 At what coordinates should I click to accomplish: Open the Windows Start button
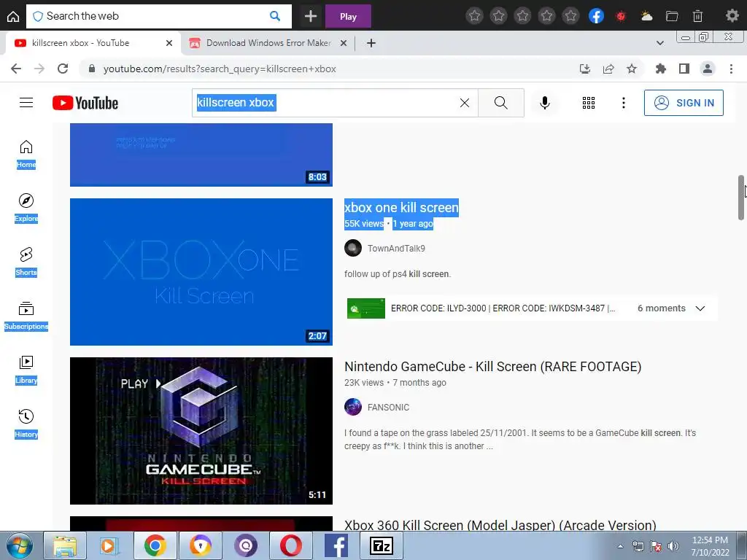click(x=20, y=545)
